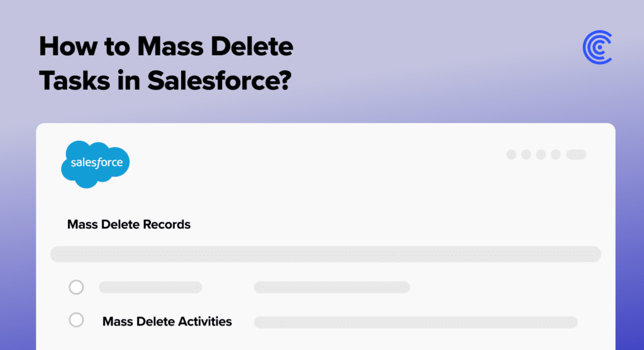
Task: Click the Mass Delete Activities label
Action: (x=167, y=321)
